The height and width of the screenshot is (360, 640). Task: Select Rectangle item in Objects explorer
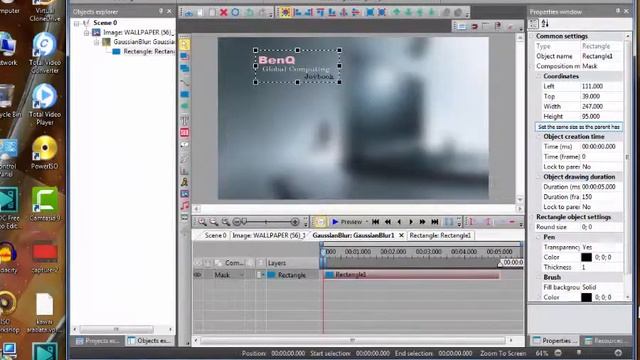click(144, 51)
